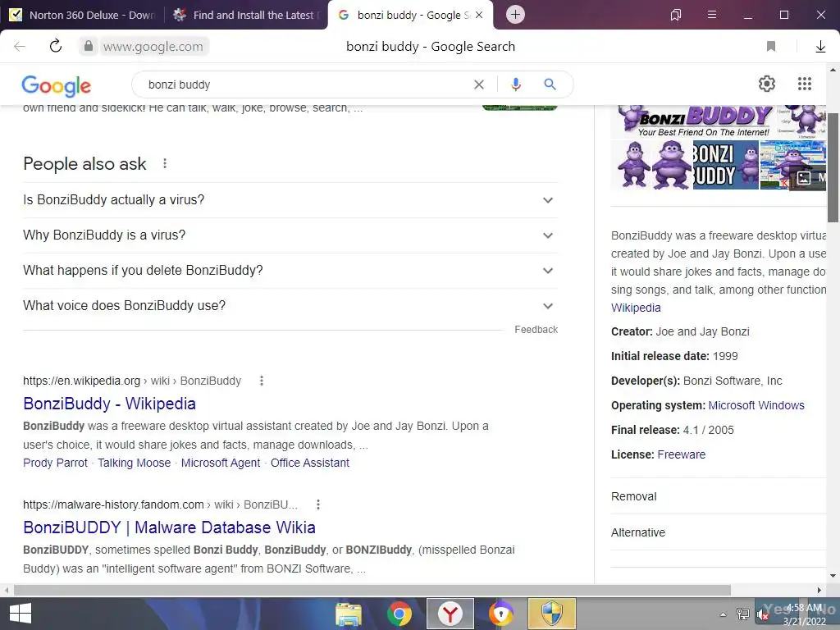The height and width of the screenshot is (630, 840).
Task: Open the Google apps grid
Action: [x=805, y=84]
